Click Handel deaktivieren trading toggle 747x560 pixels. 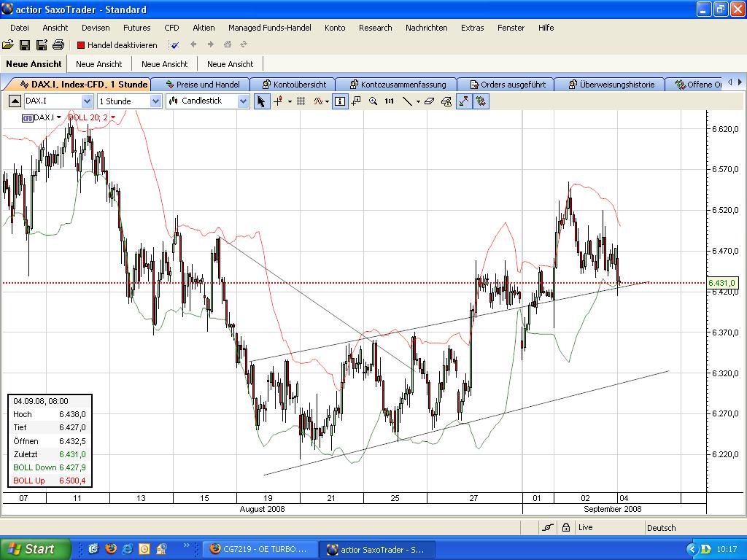pyautogui.click(x=117, y=45)
